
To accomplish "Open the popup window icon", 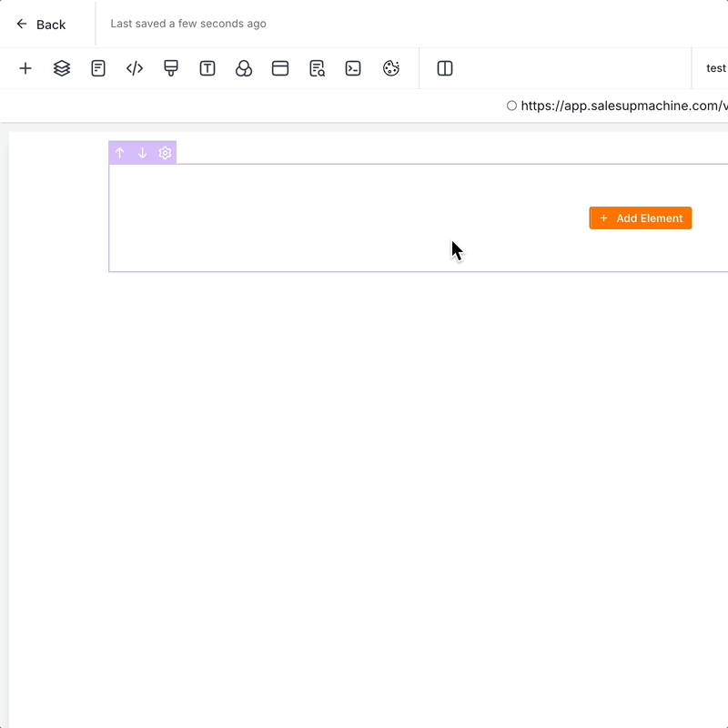I will coord(280,69).
